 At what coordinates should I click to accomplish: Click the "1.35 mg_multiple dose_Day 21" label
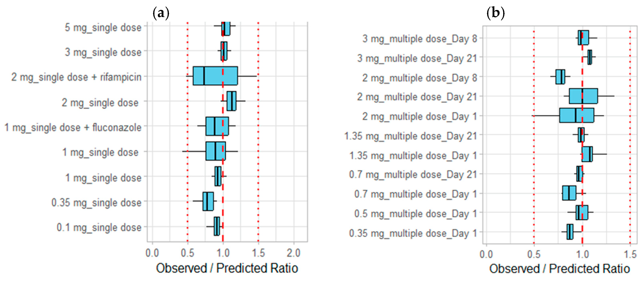tap(410, 136)
